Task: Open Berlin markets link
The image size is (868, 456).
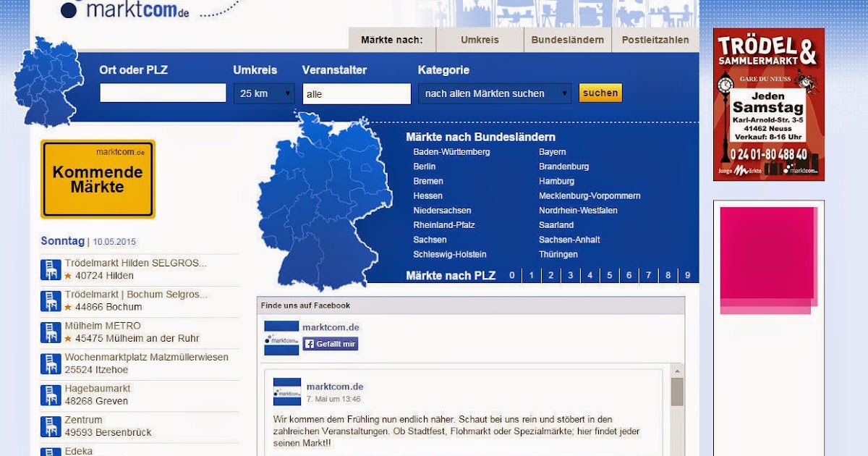Action: 425,166
